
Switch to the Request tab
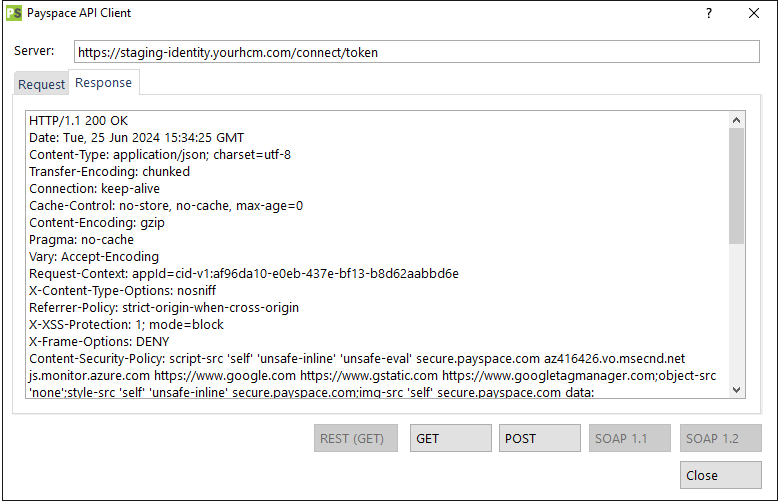pos(41,84)
